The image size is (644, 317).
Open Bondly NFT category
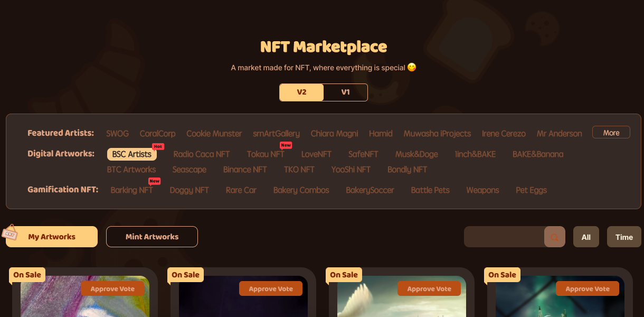[x=407, y=170]
